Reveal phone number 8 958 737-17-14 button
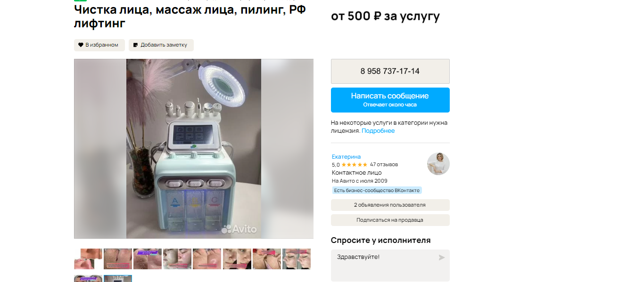Image resolution: width=644 pixels, height=282 pixels. [x=390, y=72]
